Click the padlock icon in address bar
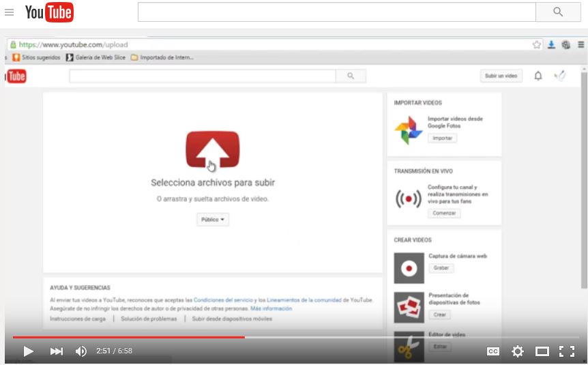This screenshot has width=588, height=365. (x=13, y=44)
